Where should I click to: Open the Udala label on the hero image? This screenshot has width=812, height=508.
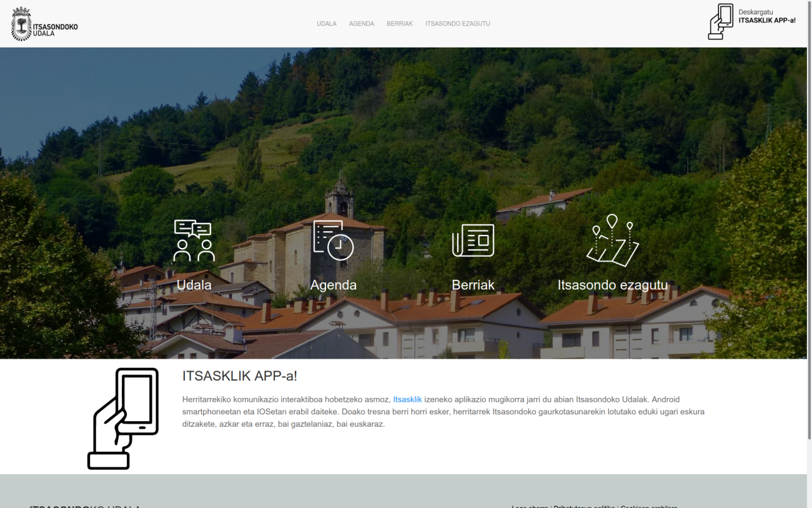[194, 285]
